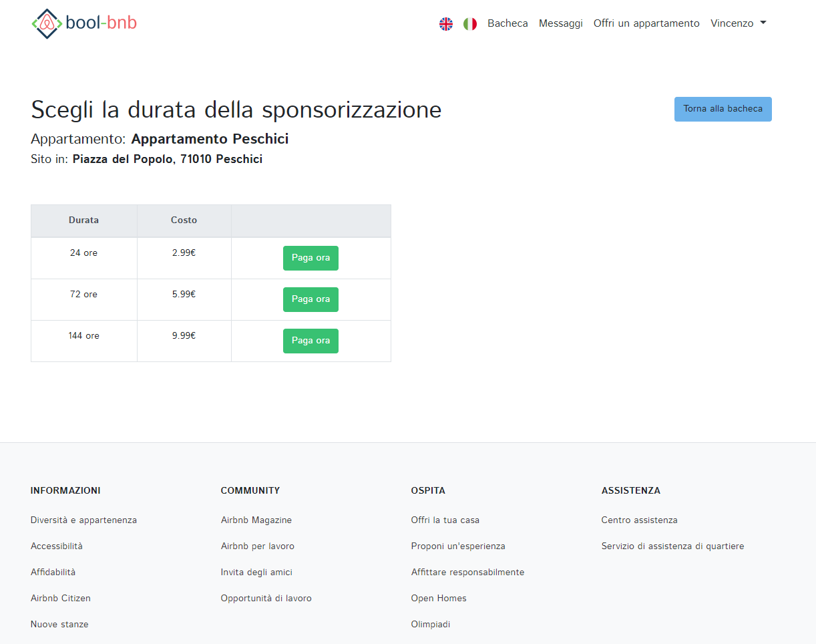Pay for the 24 ore sponsorship
The height and width of the screenshot is (644, 816).
[311, 258]
